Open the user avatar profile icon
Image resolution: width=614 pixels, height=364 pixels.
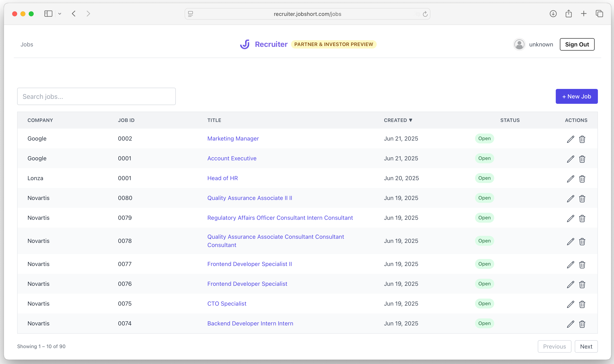[519, 44]
